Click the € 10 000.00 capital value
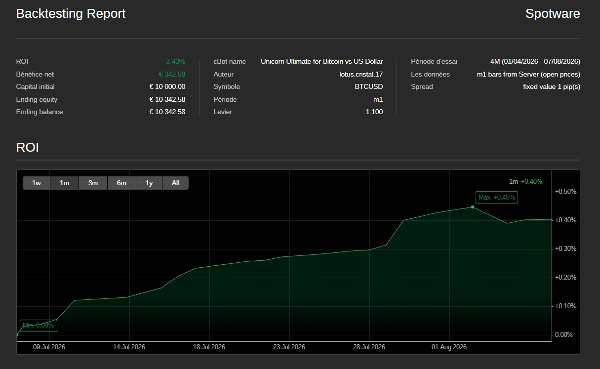This screenshot has width=600, height=369. point(167,87)
